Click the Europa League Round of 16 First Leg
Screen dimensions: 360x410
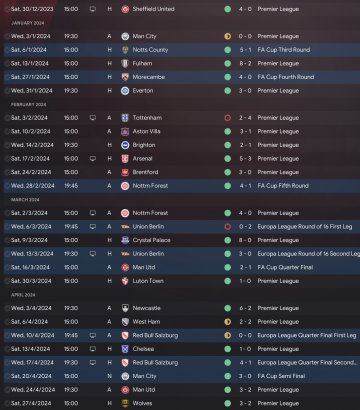pos(305,227)
